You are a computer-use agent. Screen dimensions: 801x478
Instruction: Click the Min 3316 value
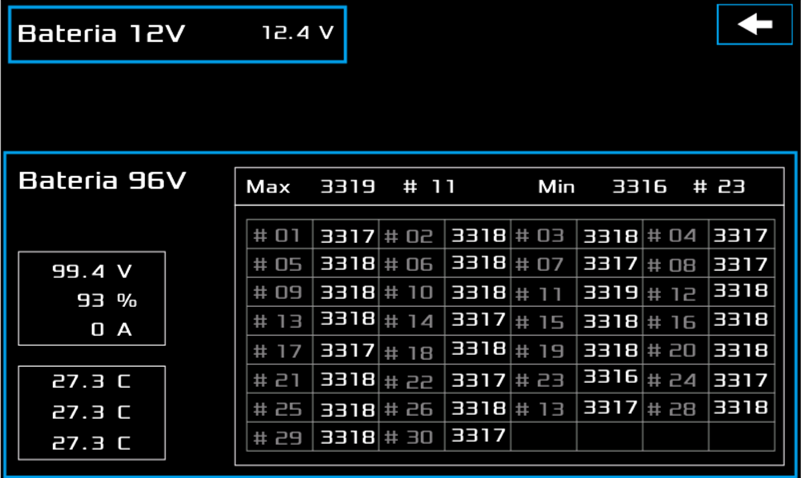coord(640,186)
